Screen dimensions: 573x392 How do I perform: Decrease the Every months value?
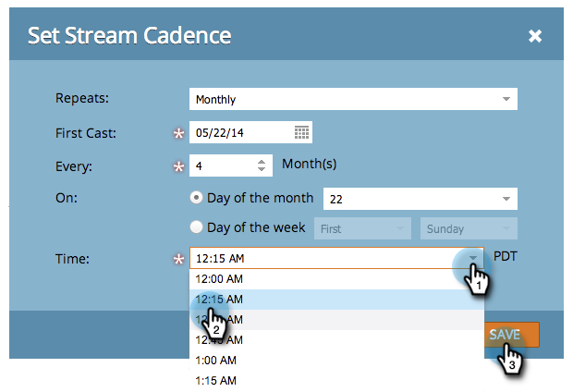point(262,171)
